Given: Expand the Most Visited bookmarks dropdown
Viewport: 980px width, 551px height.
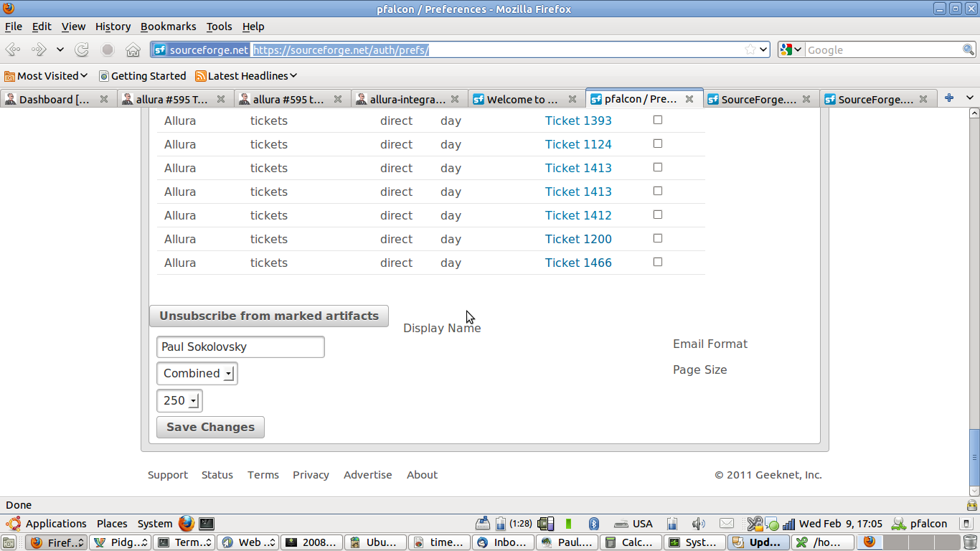Looking at the screenshot, I should click(x=46, y=75).
